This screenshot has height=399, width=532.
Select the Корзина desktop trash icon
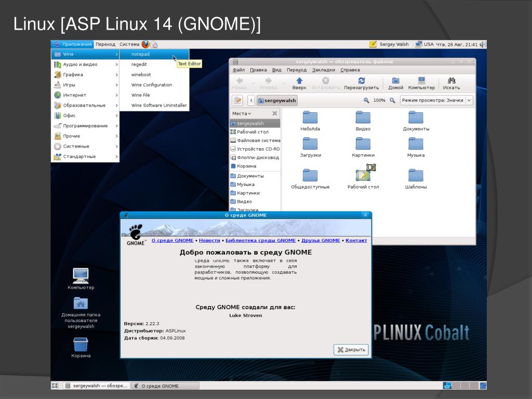point(81,348)
